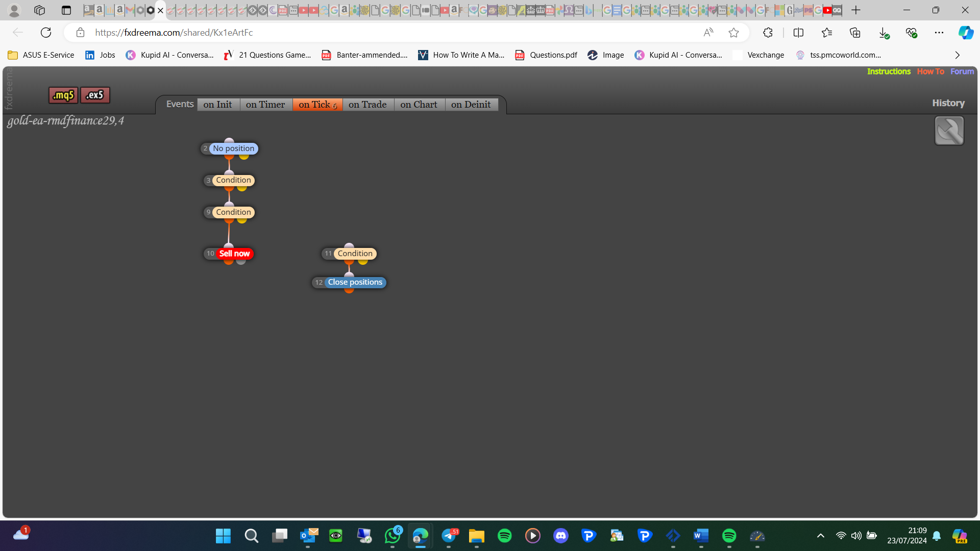Image resolution: width=980 pixels, height=551 pixels.
Task: Open Discord from the taskbar
Action: [x=560, y=536]
